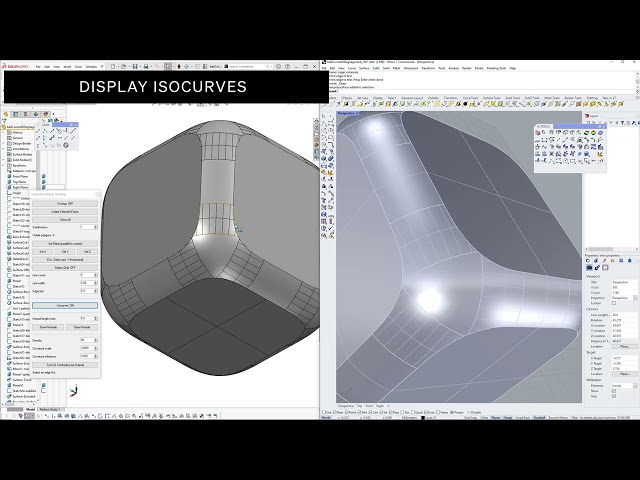This screenshot has height=480, width=640.
Task: Click the Line width value field
Action: [87, 283]
